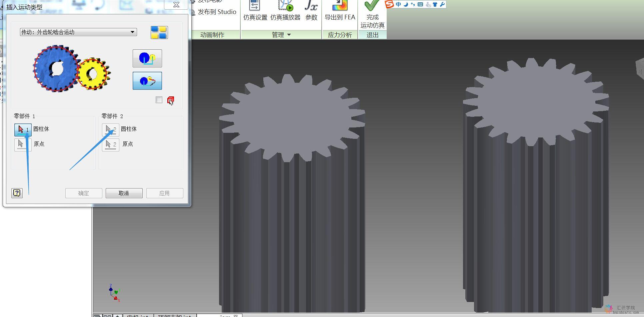The width and height of the screenshot is (644, 317).
Task: Click the 动画制作 panel label
Action: tap(212, 35)
